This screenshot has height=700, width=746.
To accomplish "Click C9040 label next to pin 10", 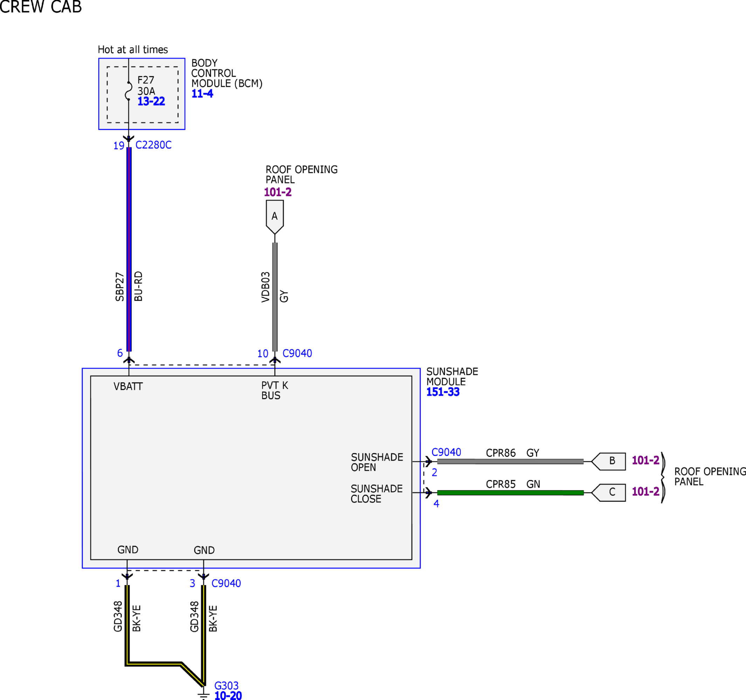I will [297, 353].
